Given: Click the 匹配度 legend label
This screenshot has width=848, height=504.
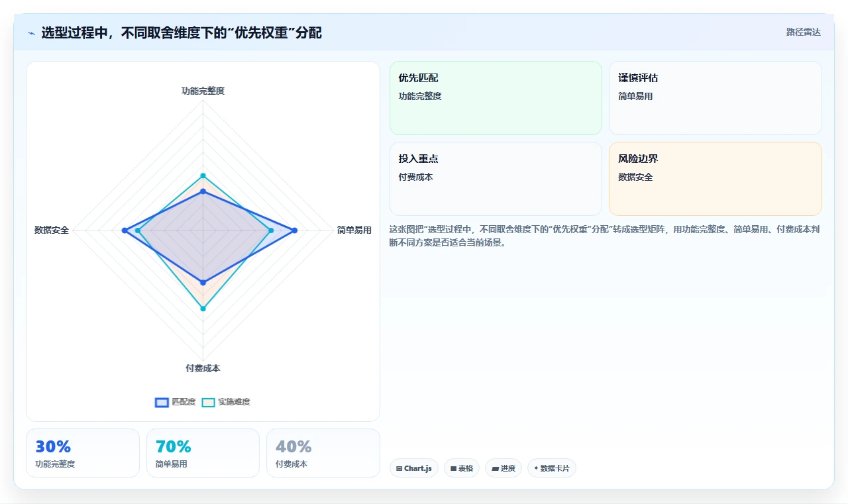Looking at the screenshot, I should click(184, 402).
